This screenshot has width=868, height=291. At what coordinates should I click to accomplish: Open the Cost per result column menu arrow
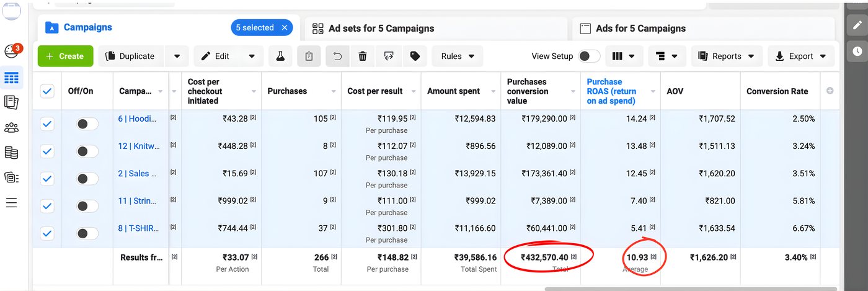[414, 91]
